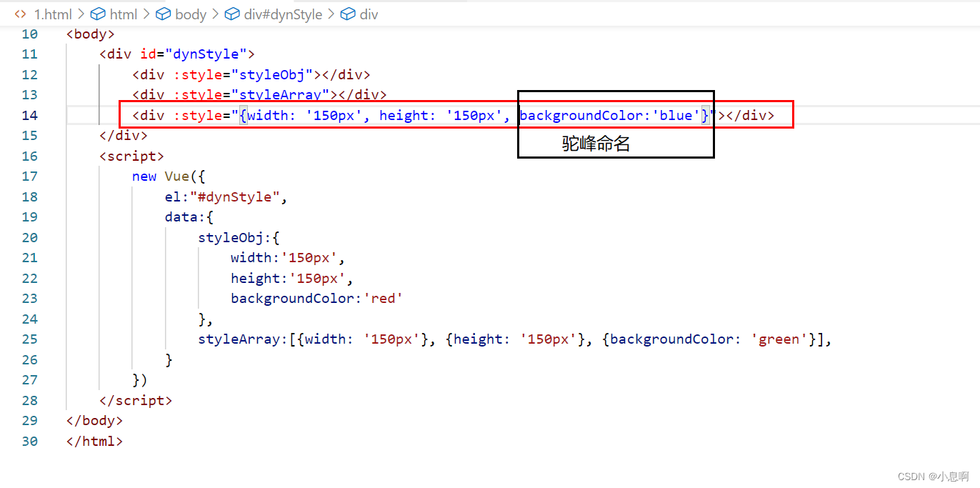Select the div#dynStyle breadcrumb segment

(283, 14)
